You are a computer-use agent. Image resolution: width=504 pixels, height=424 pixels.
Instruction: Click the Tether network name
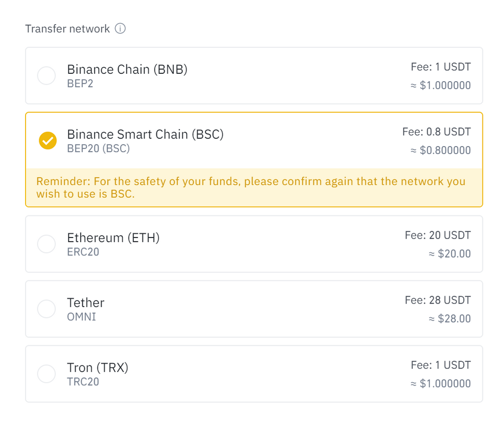86,303
